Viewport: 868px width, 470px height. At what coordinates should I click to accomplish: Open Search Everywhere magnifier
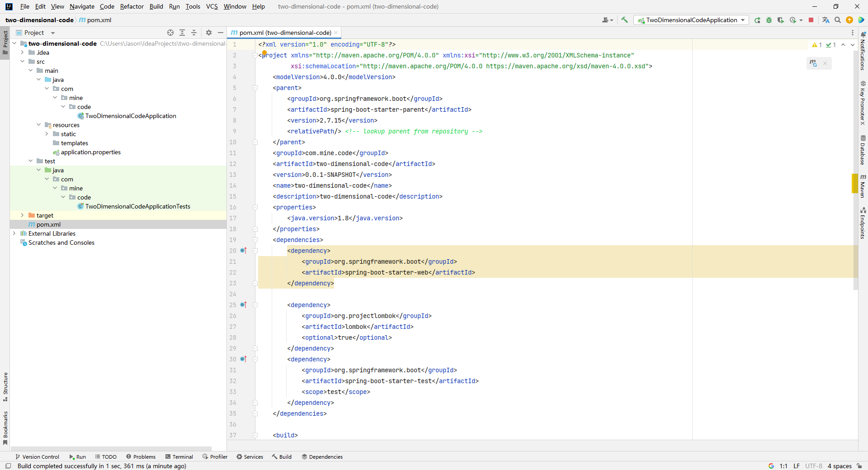click(838, 20)
